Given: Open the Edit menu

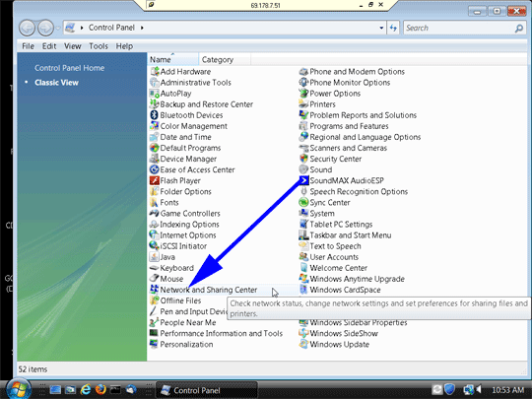Looking at the screenshot, I should (x=49, y=46).
